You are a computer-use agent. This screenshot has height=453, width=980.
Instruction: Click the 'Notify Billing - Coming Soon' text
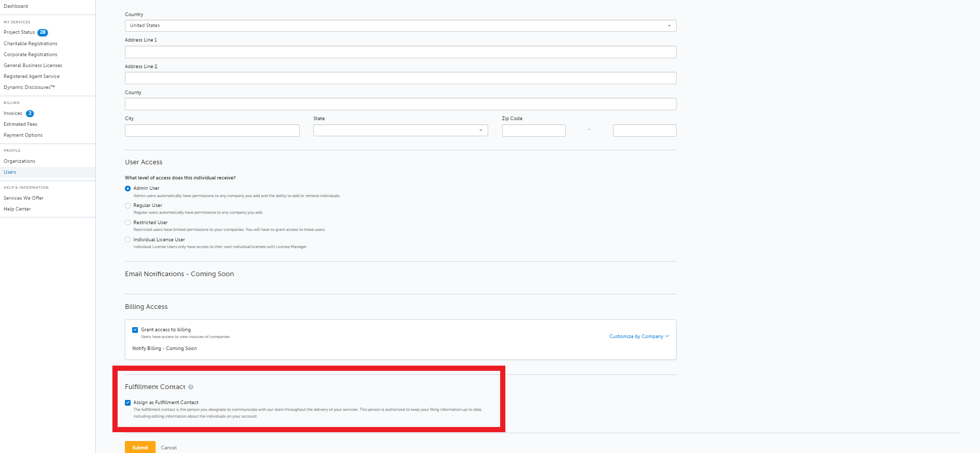164,348
